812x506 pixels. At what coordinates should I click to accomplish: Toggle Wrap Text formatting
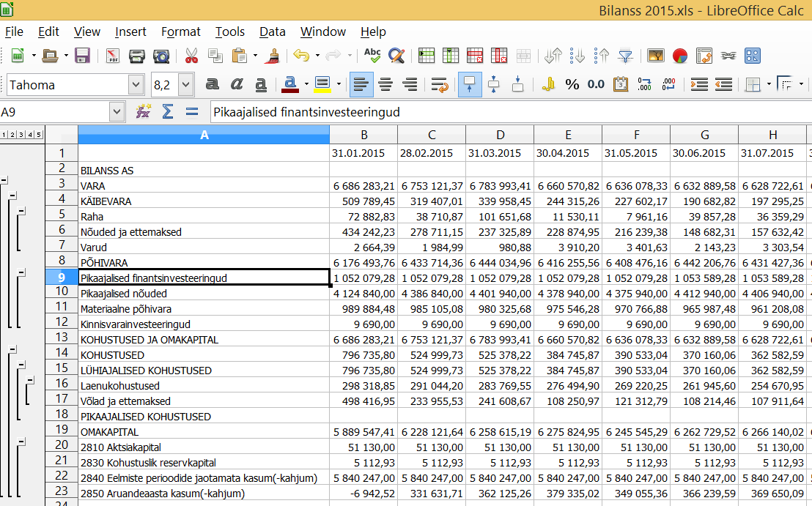[440, 84]
